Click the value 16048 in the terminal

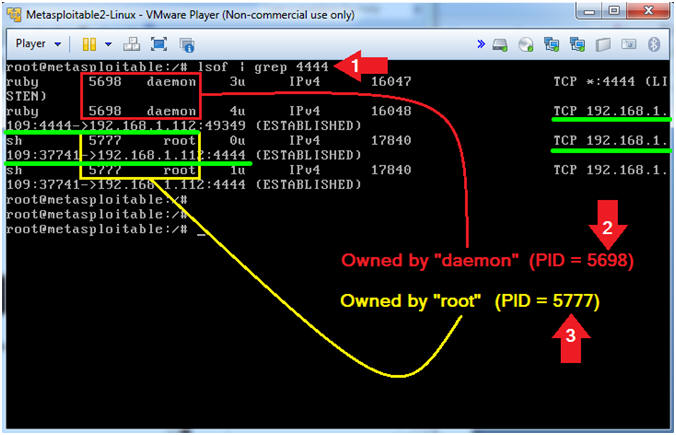click(x=391, y=111)
